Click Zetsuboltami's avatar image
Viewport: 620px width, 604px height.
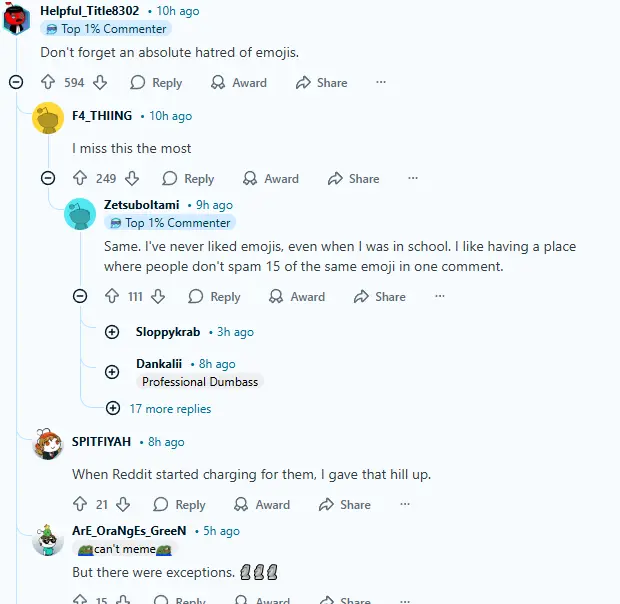(80, 213)
